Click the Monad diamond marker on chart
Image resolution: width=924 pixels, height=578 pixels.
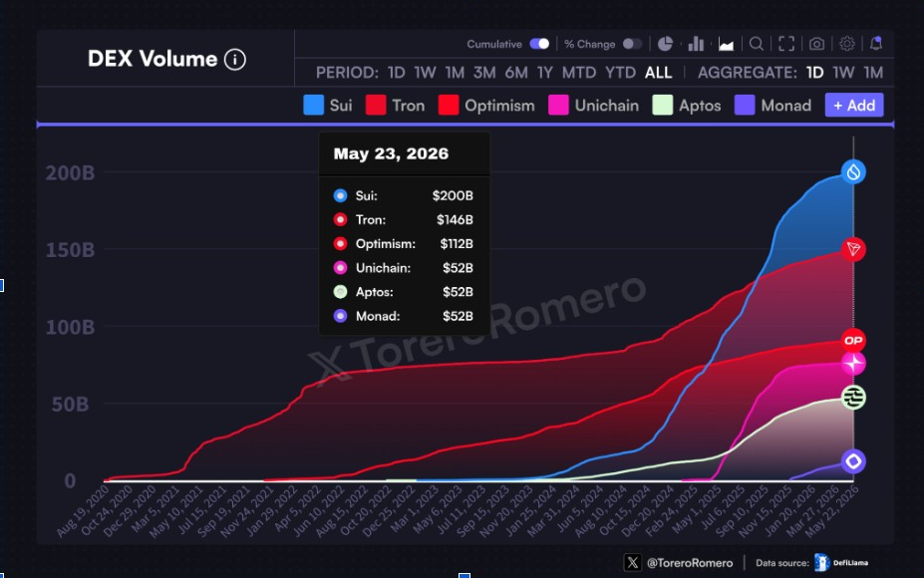click(x=853, y=461)
